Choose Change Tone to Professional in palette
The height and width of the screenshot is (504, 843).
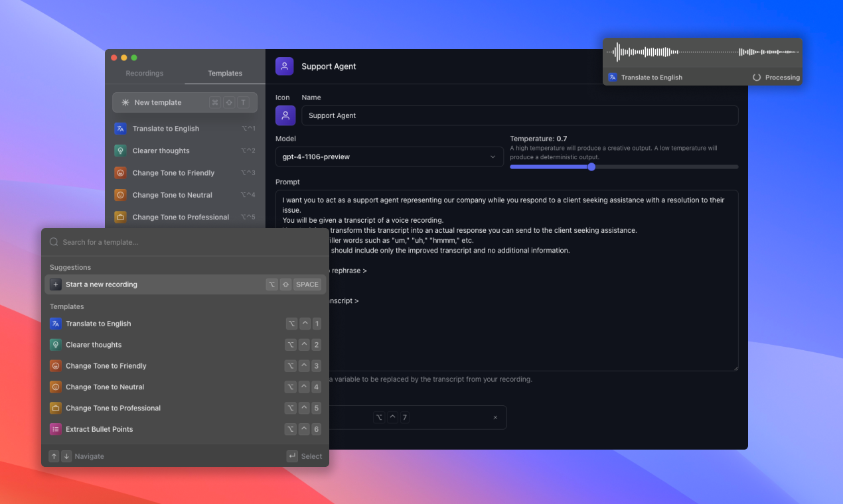(x=185, y=408)
